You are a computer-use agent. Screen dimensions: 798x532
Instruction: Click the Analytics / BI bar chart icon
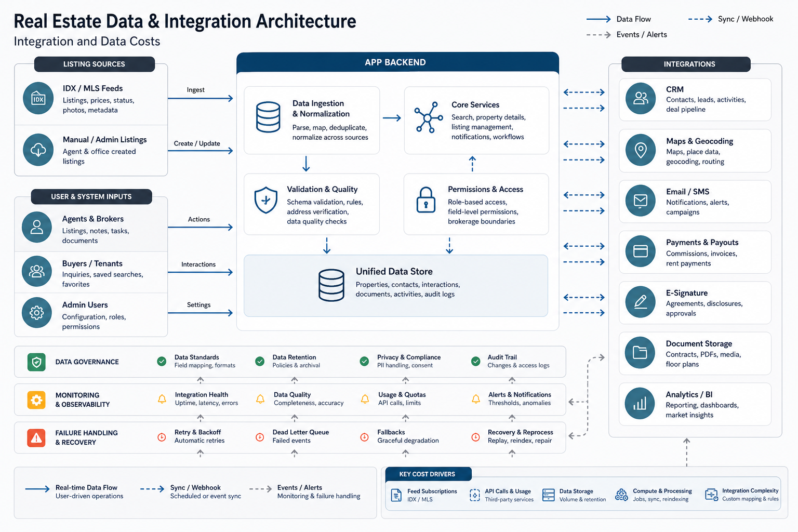(x=640, y=404)
